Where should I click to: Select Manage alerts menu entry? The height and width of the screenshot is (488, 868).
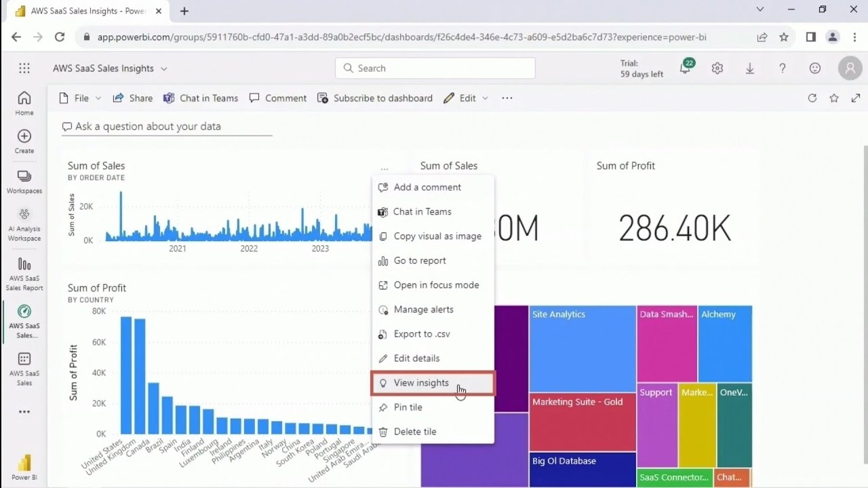pyautogui.click(x=433, y=309)
